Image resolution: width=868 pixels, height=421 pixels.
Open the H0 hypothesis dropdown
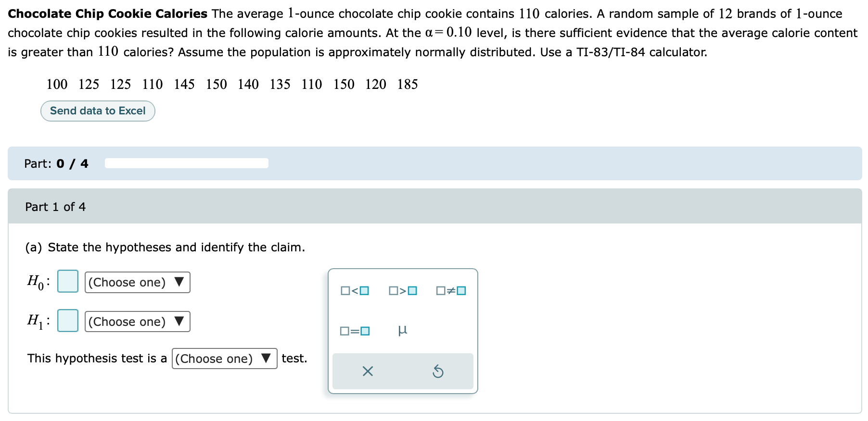[x=137, y=282]
